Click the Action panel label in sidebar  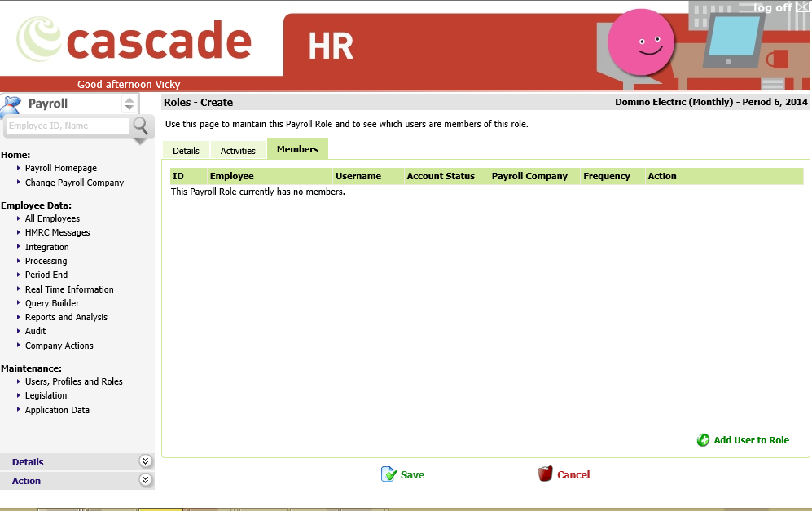[26, 481]
